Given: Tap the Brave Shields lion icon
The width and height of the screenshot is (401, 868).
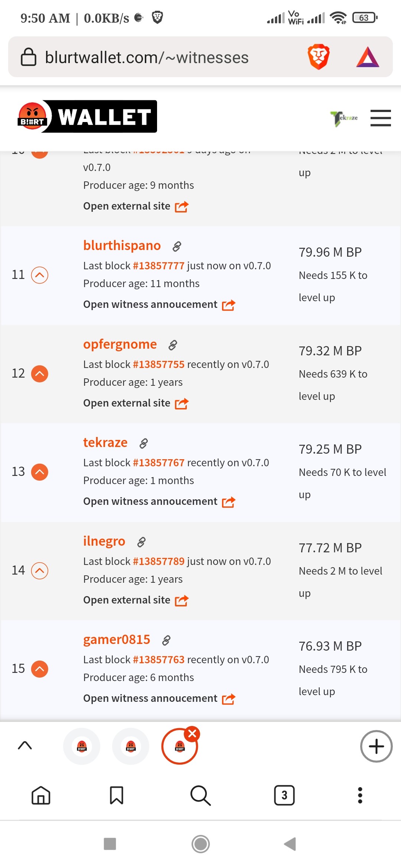Looking at the screenshot, I should pos(319,57).
